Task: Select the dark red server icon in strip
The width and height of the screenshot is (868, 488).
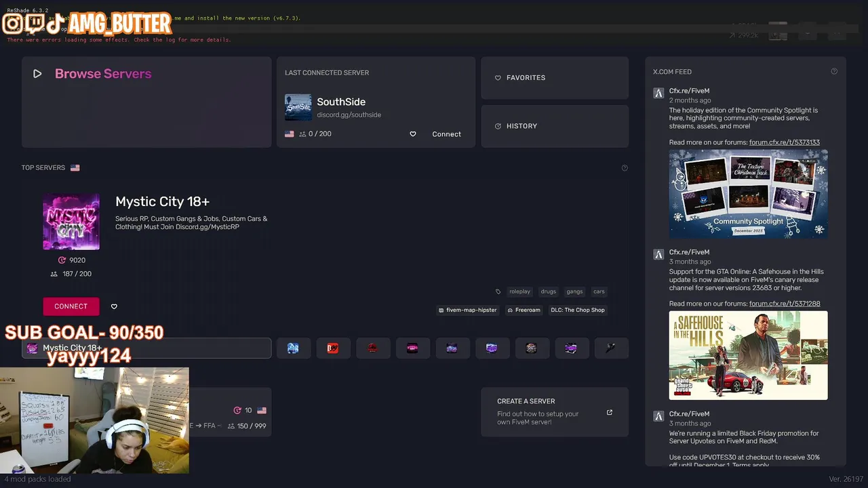Action: tap(372, 348)
